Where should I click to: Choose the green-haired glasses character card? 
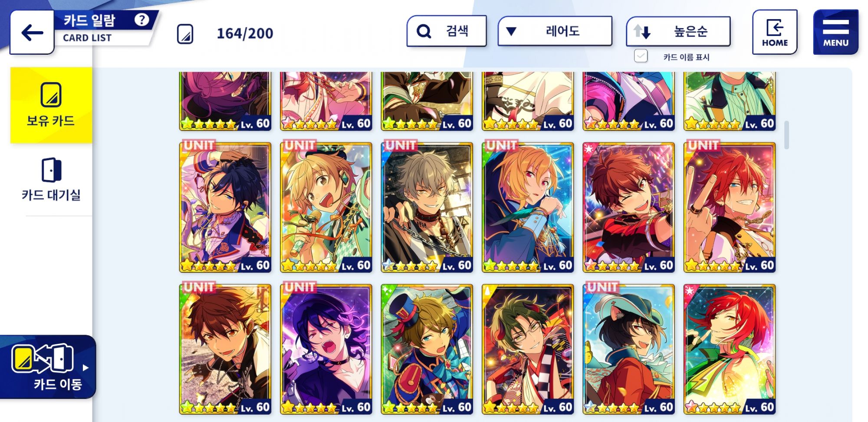point(528,349)
